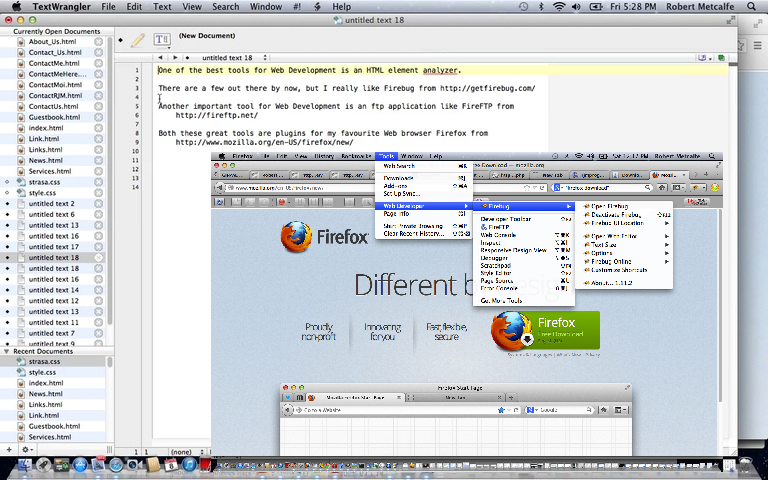Open iTunes from the Dock
The image size is (768, 480).
click(189, 465)
